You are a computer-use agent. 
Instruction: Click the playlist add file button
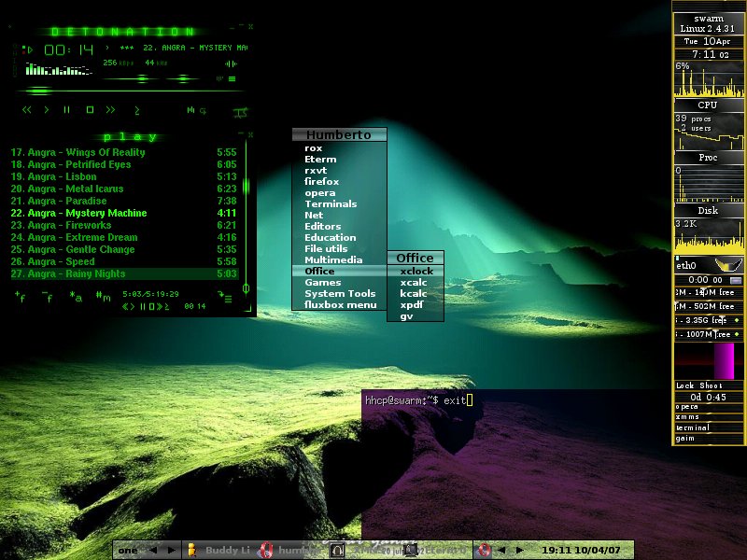[20, 296]
